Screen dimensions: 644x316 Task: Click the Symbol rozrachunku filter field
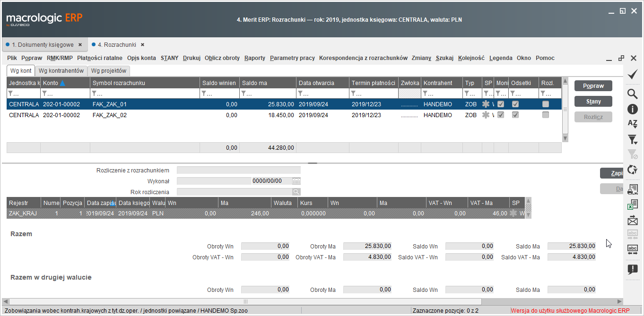click(145, 94)
